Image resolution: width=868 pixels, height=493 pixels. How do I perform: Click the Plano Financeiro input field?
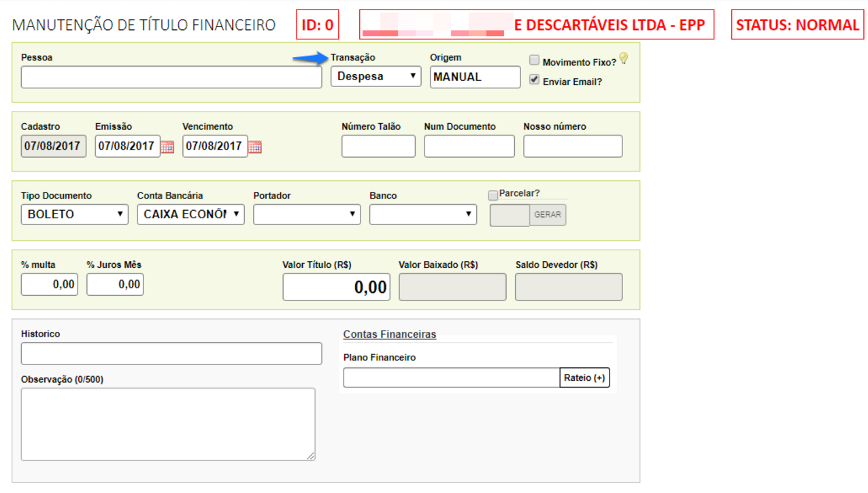tap(451, 378)
